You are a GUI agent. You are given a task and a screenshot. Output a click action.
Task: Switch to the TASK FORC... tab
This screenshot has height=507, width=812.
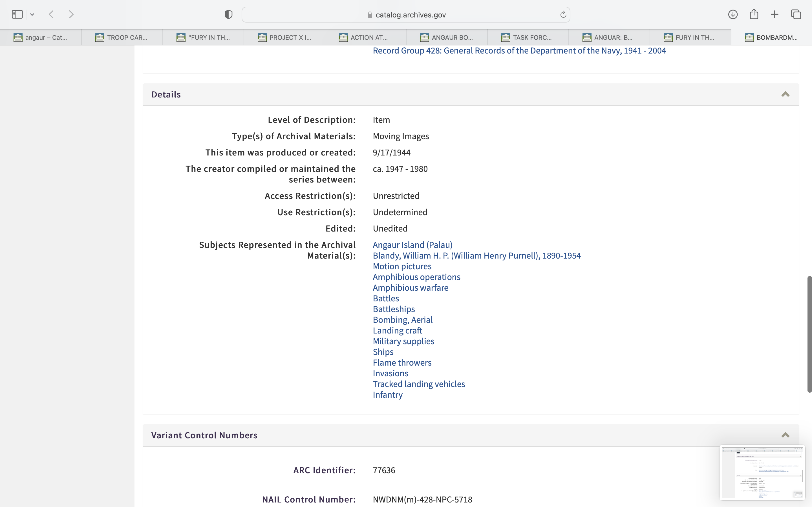[x=528, y=37]
